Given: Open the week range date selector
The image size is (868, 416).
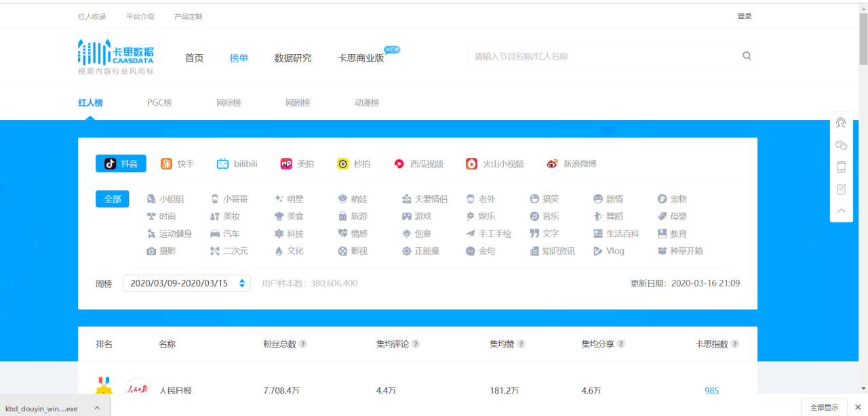Looking at the screenshot, I should point(186,283).
